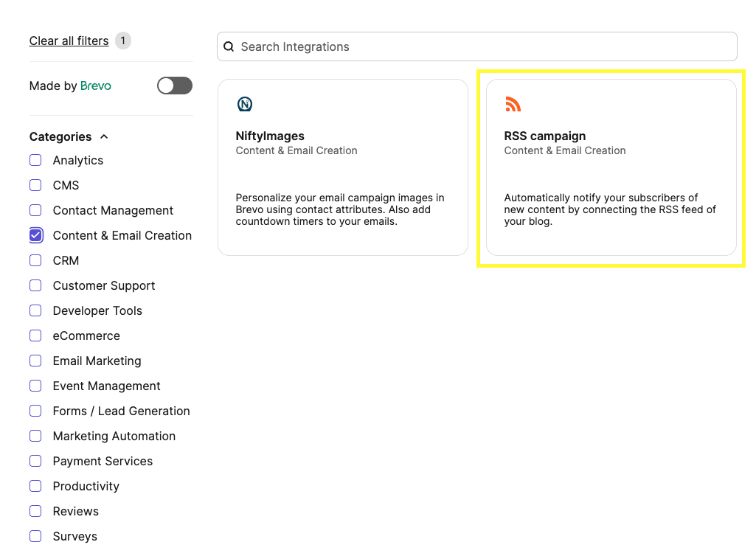
Task: Select the Customer Support checkbox
Action: click(35, 285)
